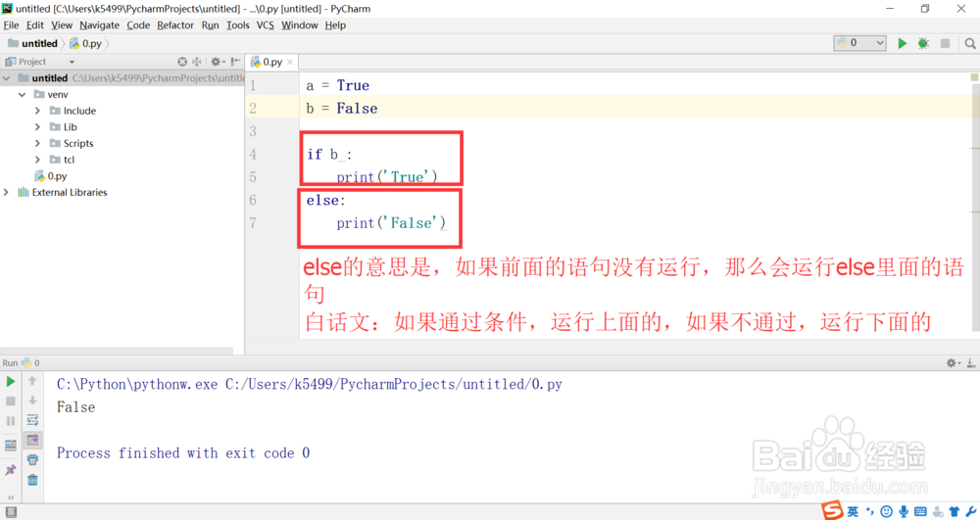The height and width of the screenshot is (520, 980).
Task: Clear all console output with trash icon
Action: (32, 480)
